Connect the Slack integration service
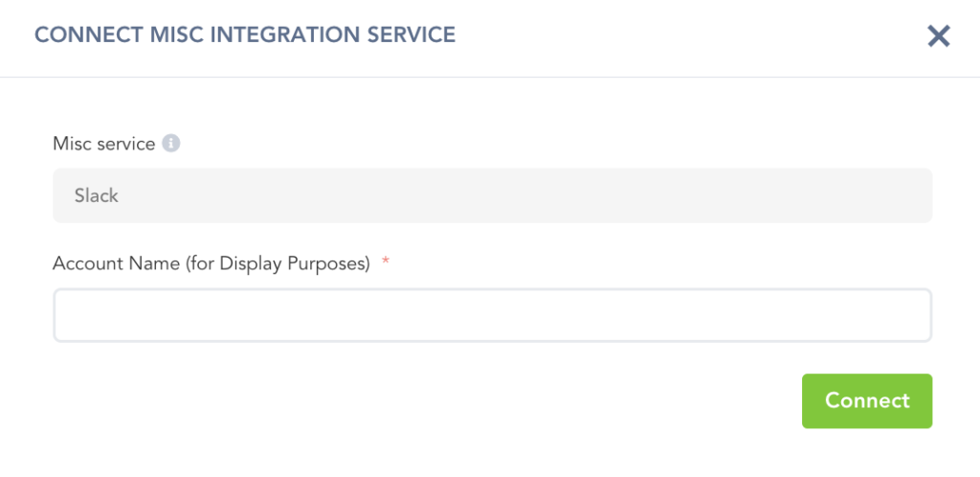Viewport: 980px width, 477px height. [x=866, y=400]
